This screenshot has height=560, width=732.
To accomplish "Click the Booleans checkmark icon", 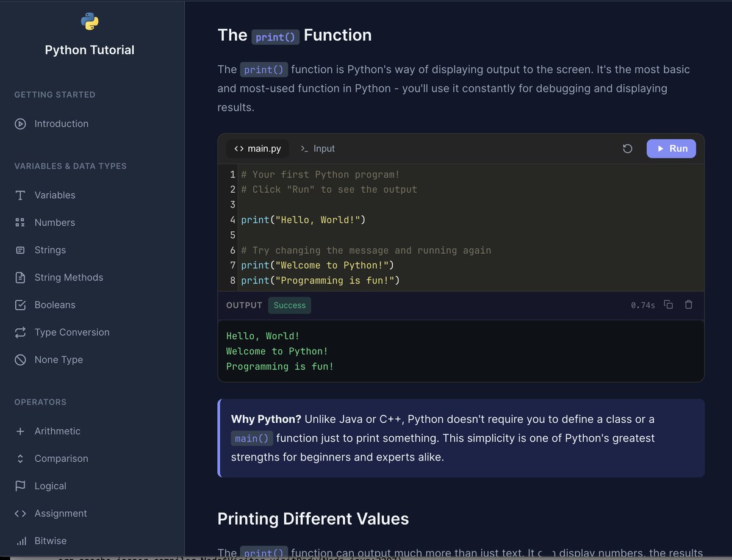I will 20,305.
